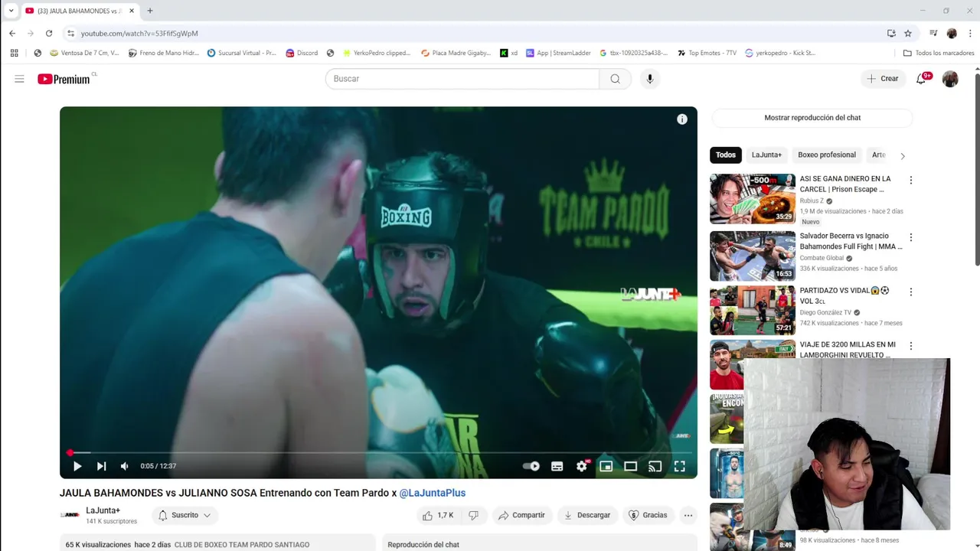Open YouTube guide hamburger menu

[19, 79]
